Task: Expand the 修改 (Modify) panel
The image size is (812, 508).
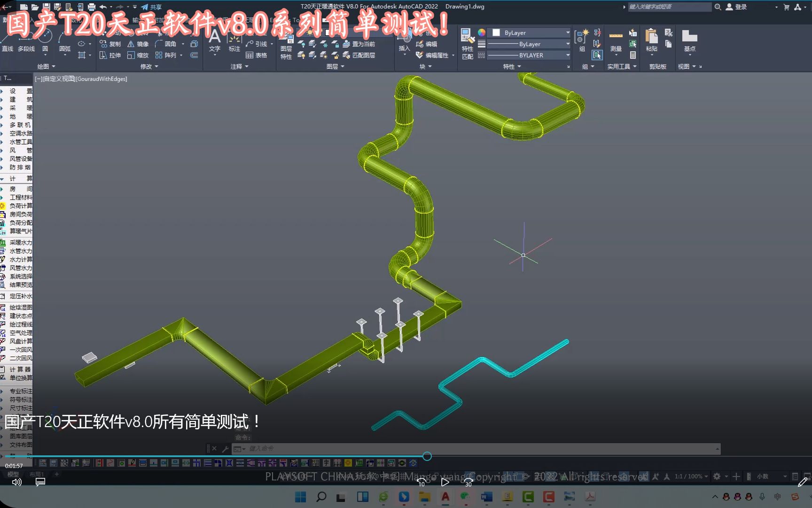Action: click(149, 66)
